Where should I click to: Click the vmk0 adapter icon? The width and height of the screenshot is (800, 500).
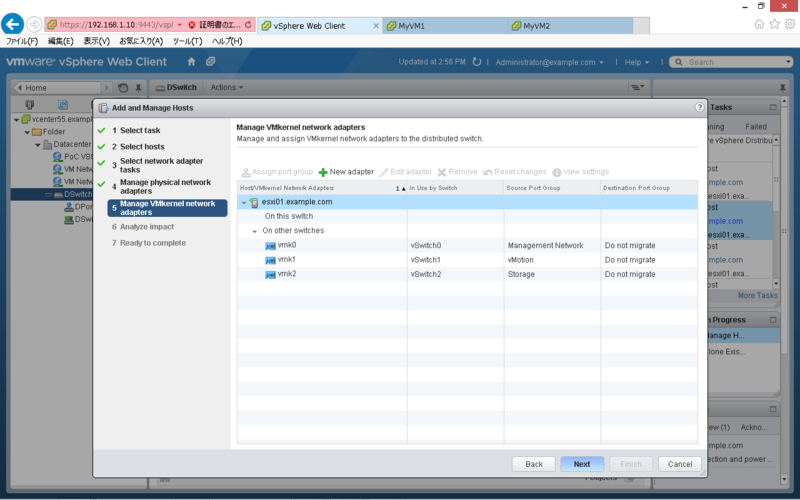[x=270, y=245]
